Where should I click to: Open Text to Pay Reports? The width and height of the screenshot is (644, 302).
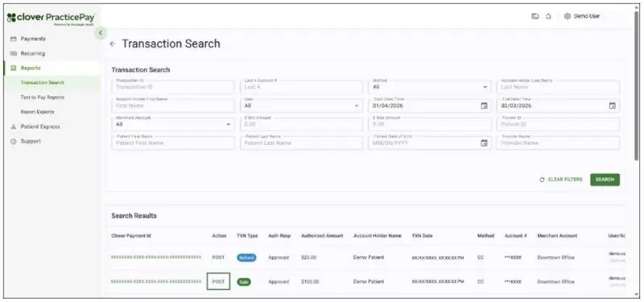(x=43, y=97)
